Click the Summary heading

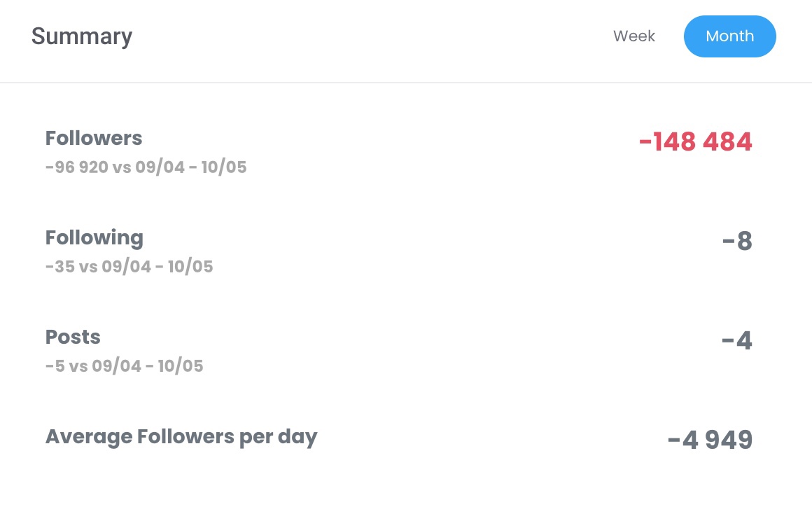pyautogui.click(x=82, y=36)
